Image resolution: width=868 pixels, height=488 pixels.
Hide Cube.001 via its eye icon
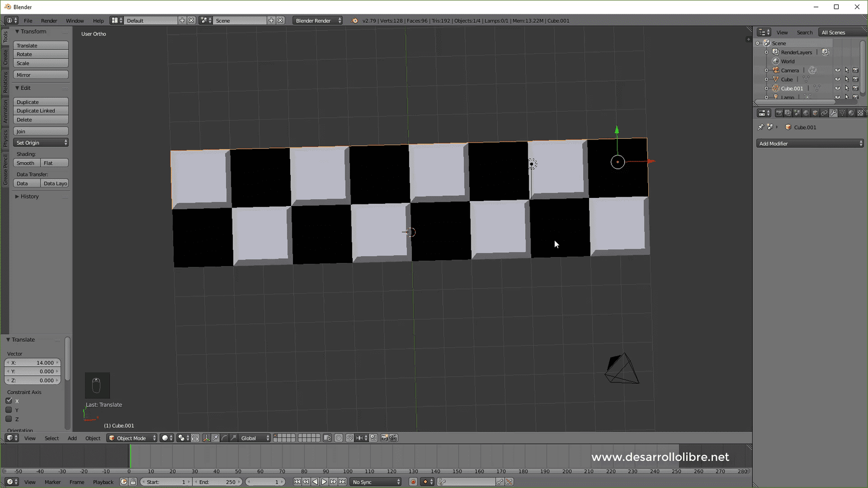838,88
